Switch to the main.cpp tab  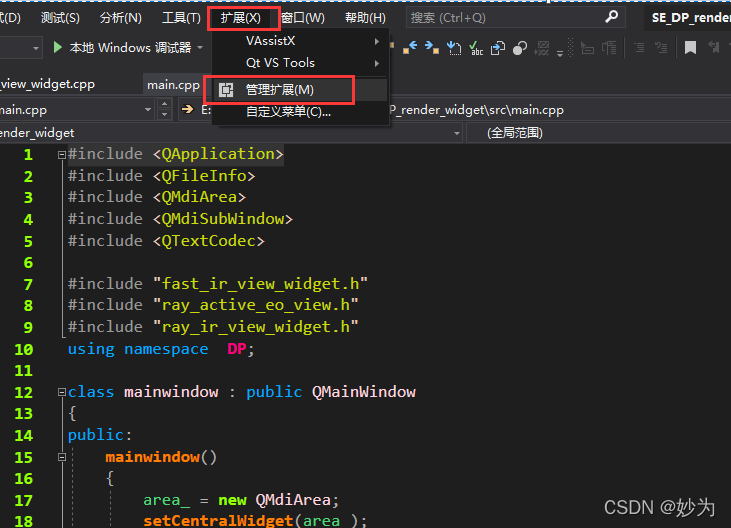173,85
